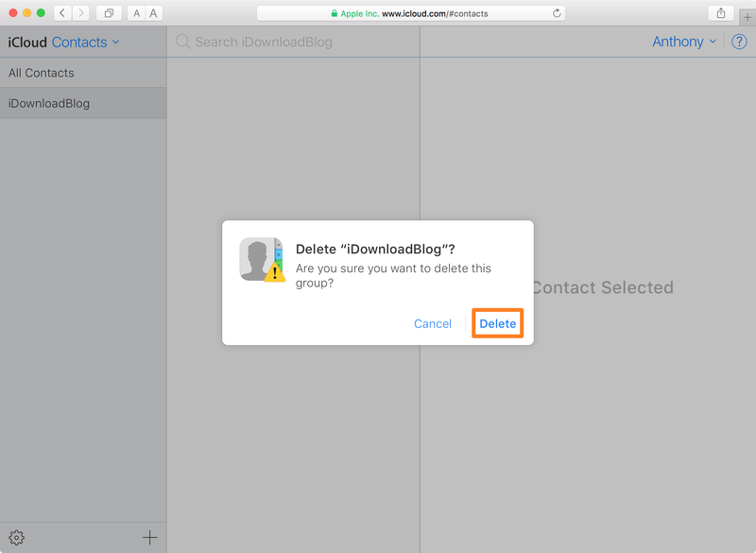Viewport: 756px width, 553px height.
Task: Click the Safari address bar URL
Action: (x=435, y=13)
